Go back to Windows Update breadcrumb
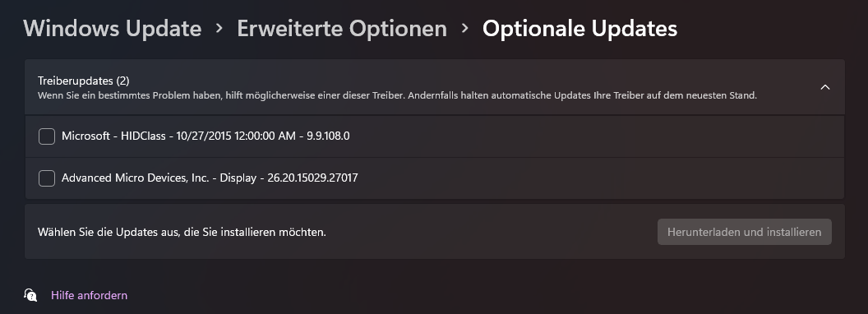Screen dimensions: 868x314 pos(113,28)
